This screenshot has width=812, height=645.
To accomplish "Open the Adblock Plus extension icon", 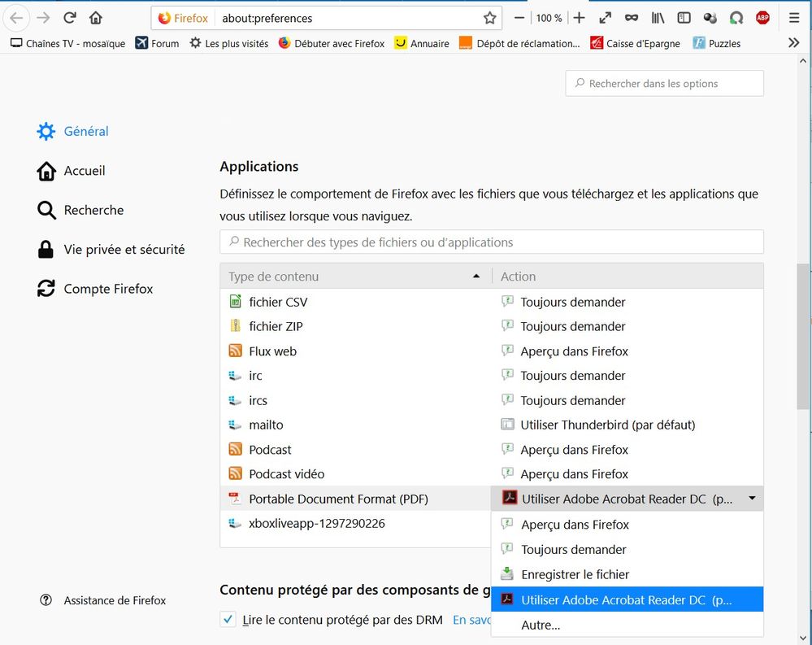I will (x=762, y=18).
